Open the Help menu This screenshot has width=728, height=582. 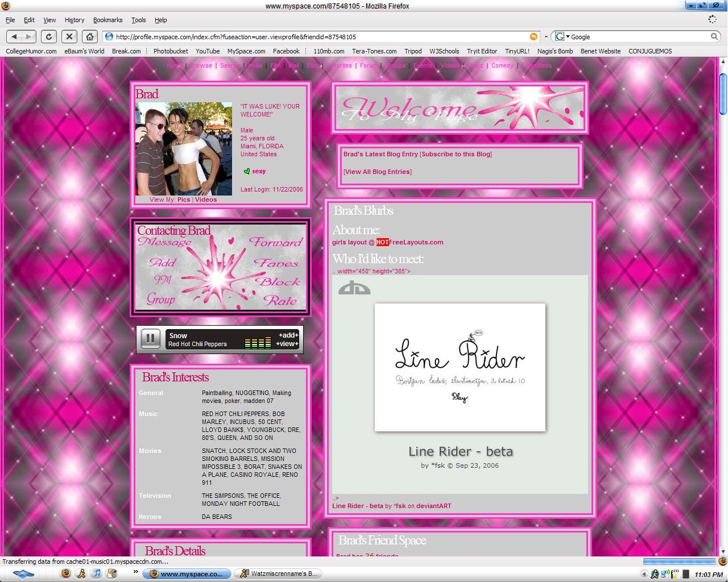pyautogui.click(x=161, y=20)
